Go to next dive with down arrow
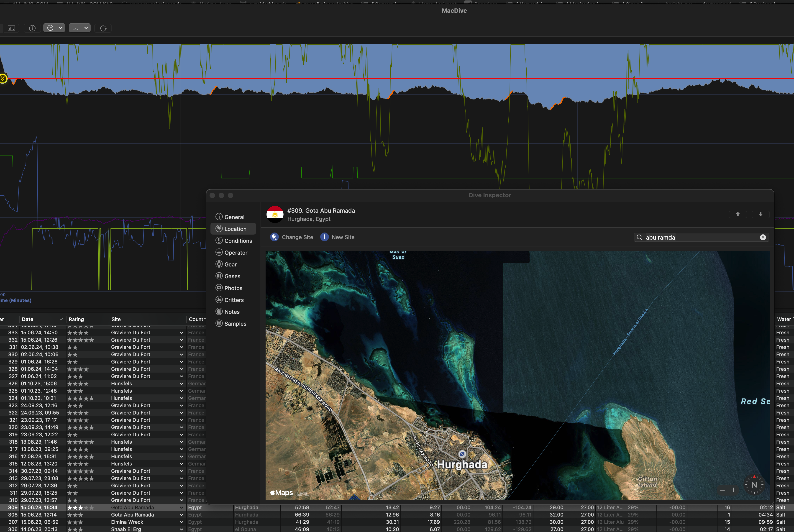794x532 pixels. coord(761,214)
